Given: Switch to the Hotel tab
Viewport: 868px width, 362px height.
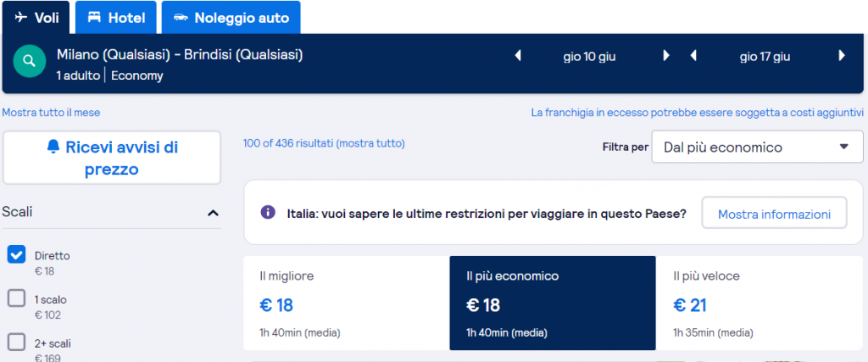Looking at the screenshot, I should tap(115, 17).
